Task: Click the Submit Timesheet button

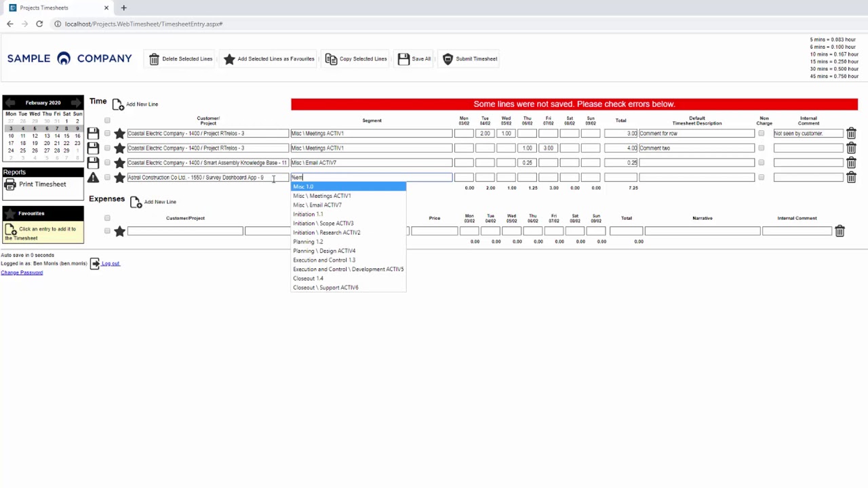Action: click(x=470, y=59)
